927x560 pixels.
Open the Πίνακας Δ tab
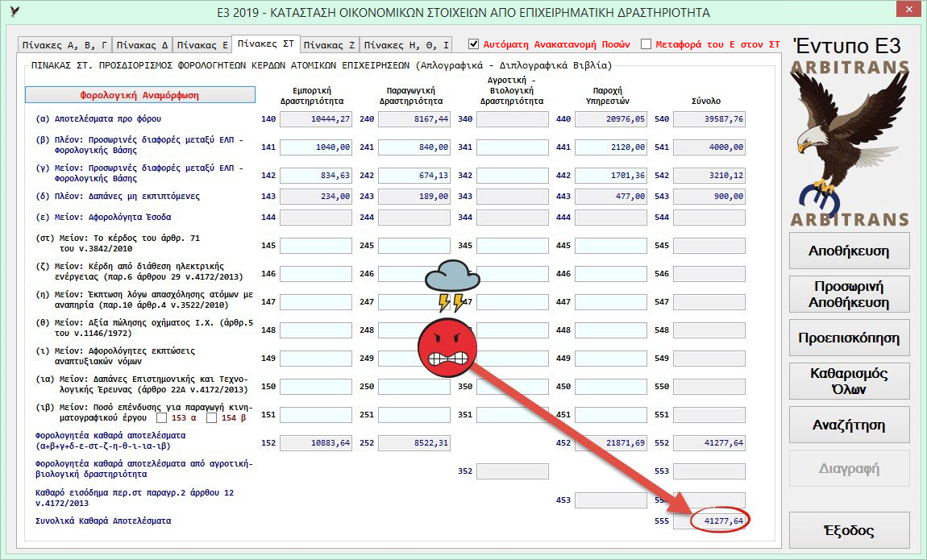(x=142, y=45)
